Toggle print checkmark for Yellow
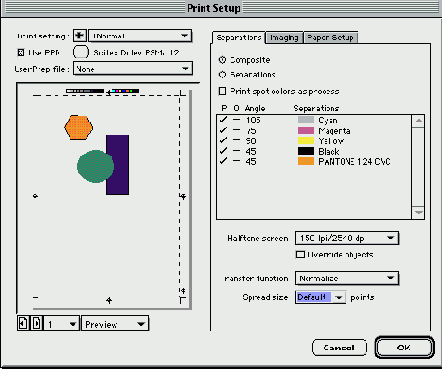442x369 pixels. tap(223, 140)
